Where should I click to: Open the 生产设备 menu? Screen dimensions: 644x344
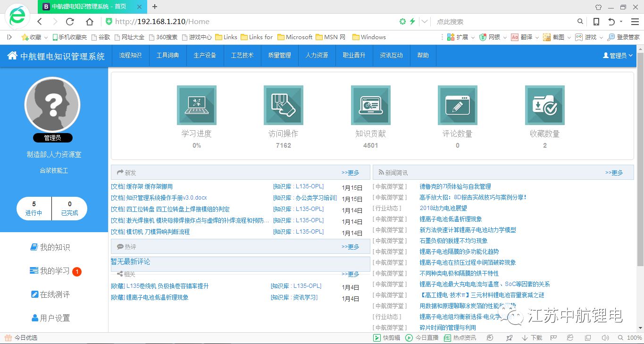click(205, 56)
